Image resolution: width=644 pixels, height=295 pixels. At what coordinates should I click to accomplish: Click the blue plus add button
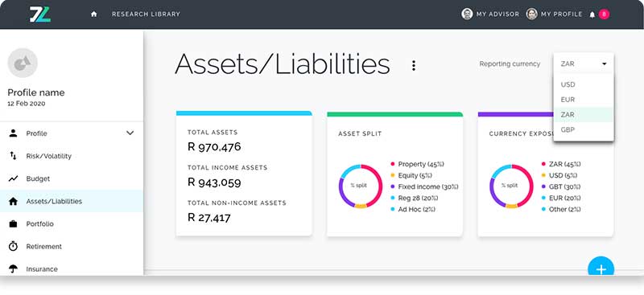pyautogui.click(x=601, y=268)
